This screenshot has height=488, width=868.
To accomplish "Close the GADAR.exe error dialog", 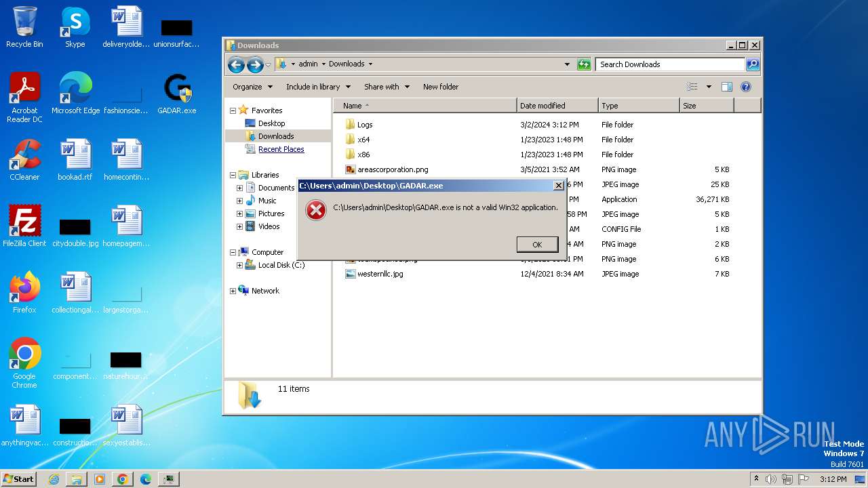I will [558, 186].
